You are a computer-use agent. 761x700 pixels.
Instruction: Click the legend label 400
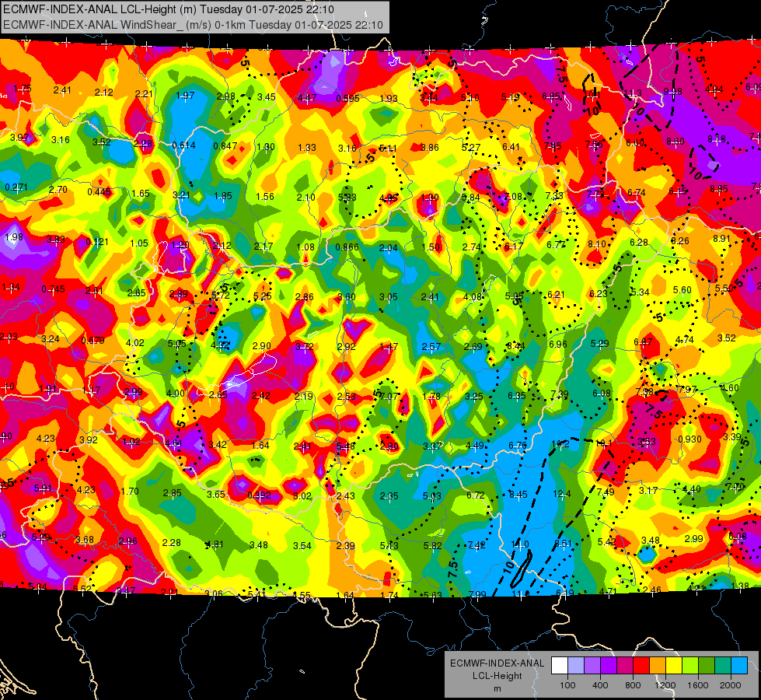pos(600,685)
